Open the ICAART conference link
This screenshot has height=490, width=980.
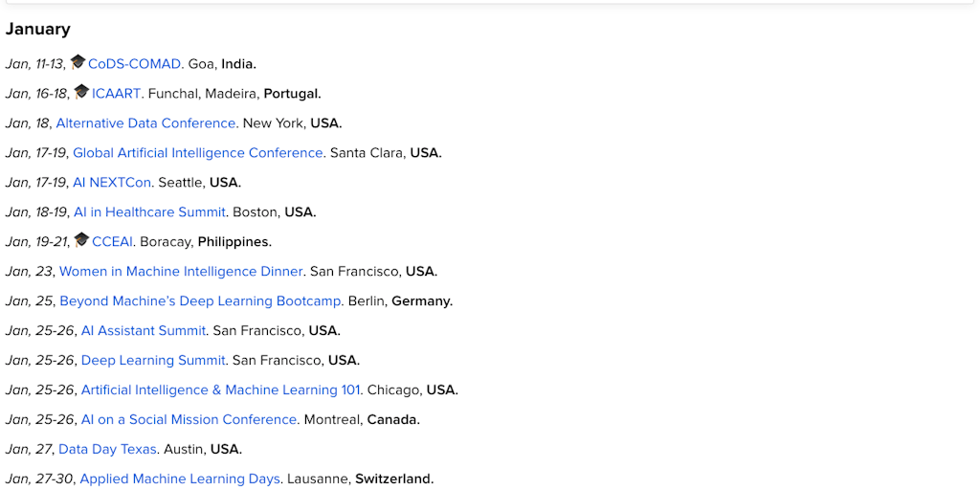coord(116,94)
